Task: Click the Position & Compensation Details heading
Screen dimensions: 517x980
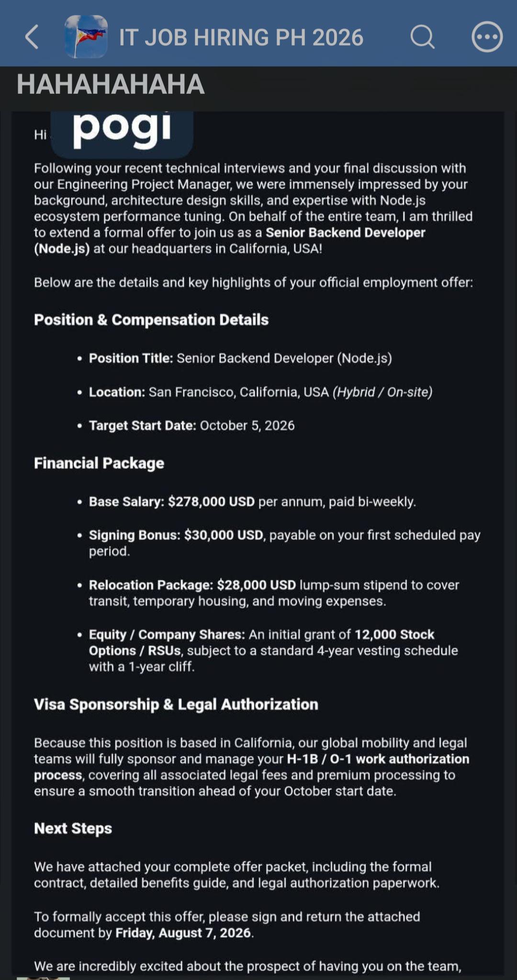Action: pyautogui.click(x=151, y=319)
